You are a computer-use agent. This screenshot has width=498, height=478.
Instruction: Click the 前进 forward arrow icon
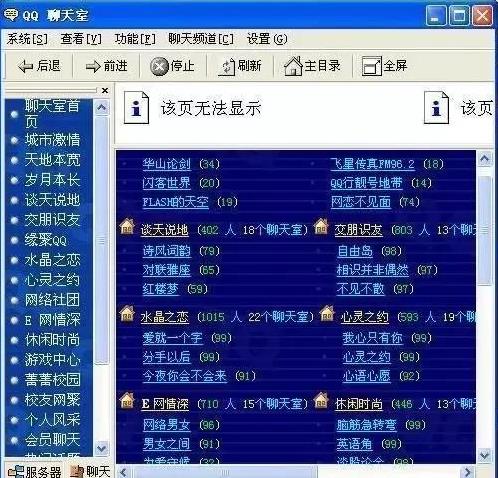(x=93, y=66)
